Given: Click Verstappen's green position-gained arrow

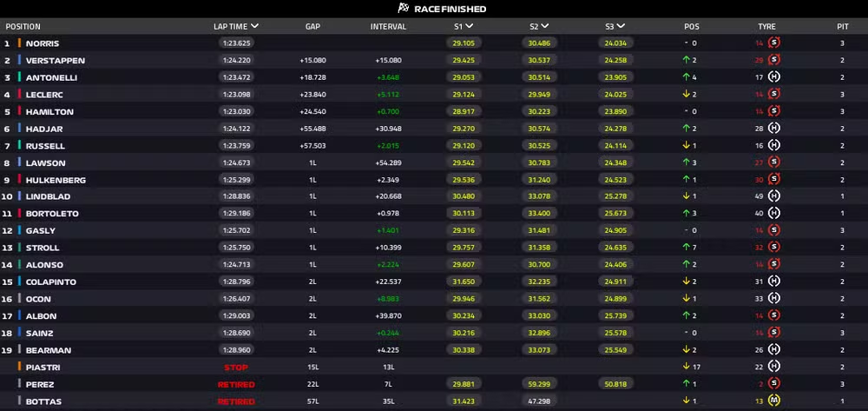Looking at the screenshot, I should coord(686,60).
